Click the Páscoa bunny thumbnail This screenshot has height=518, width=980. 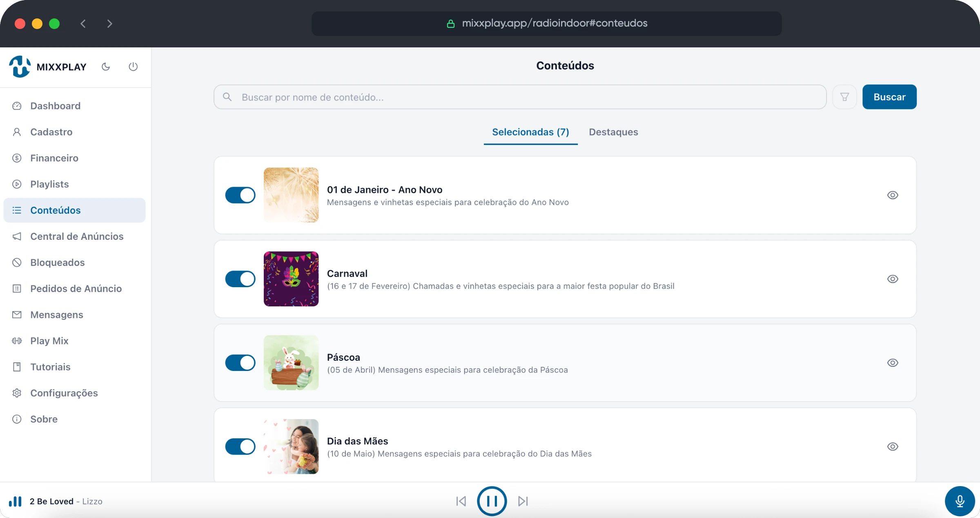pos(291,363)
